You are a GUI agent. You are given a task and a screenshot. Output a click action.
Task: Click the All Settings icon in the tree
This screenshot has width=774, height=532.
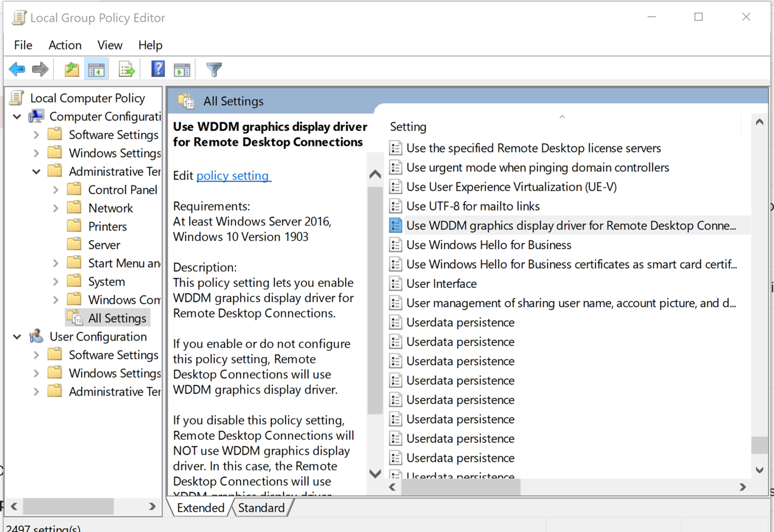coord(75,318)
